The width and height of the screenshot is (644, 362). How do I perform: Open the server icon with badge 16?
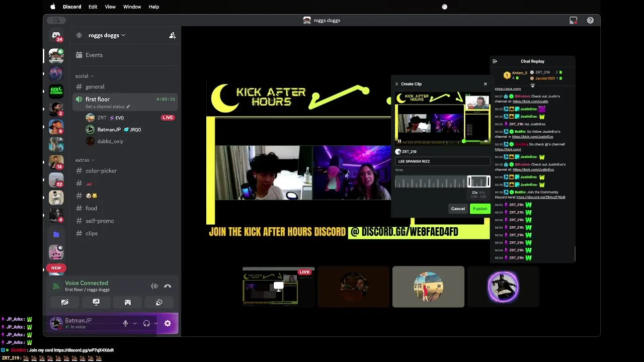pyautogui.click(x=56, y=162)
